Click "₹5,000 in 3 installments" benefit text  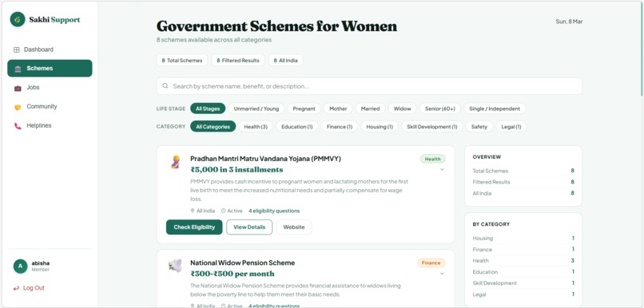click(237, 170)
